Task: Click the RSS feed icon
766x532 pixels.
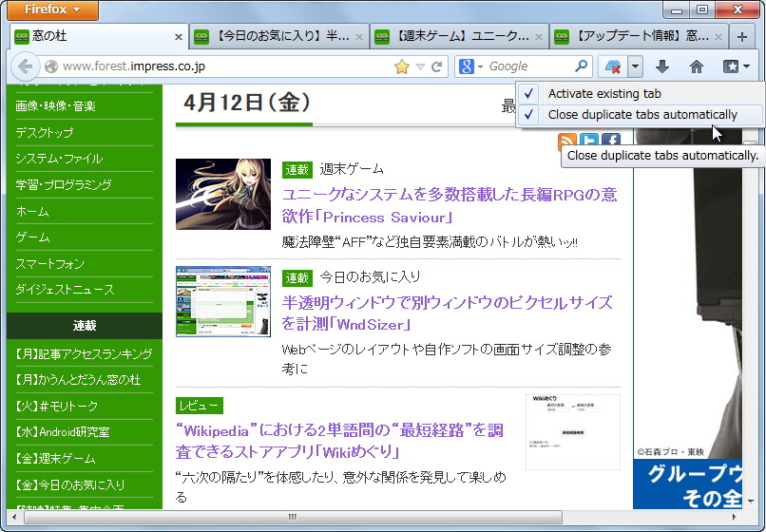Action: [x=566, y=140]
